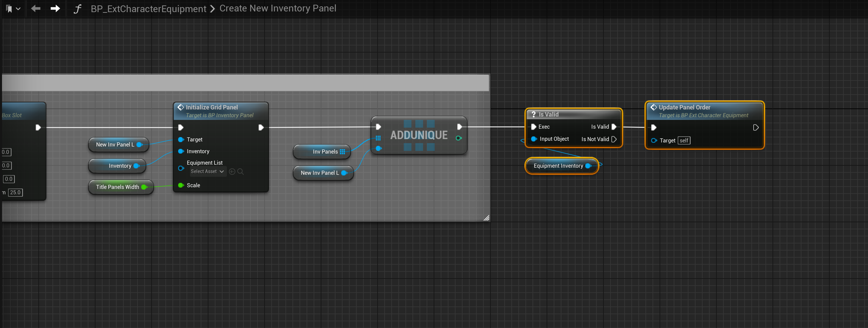Select the Create New Inventory Panel breadcrumb
This screenshot has height=328, width=868.
[278, 8]
